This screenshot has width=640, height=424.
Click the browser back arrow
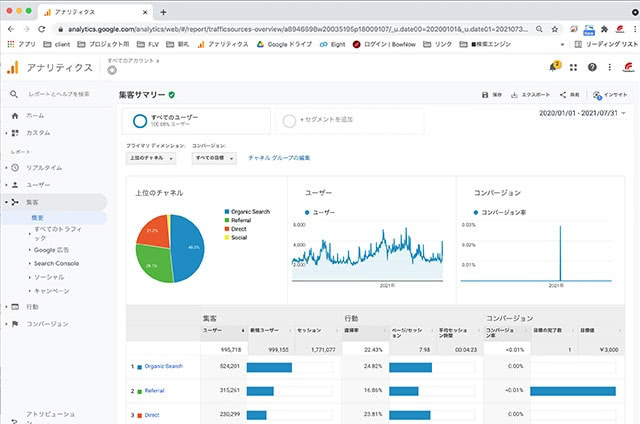(x=11, y=29)
